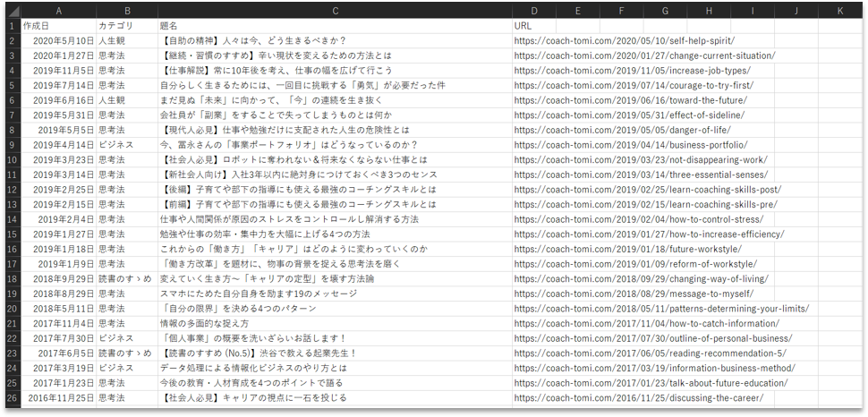This screenshot has width=868, height=417.
Task: Click the カテゴリ header cell
Action: [x=126, y=26]
